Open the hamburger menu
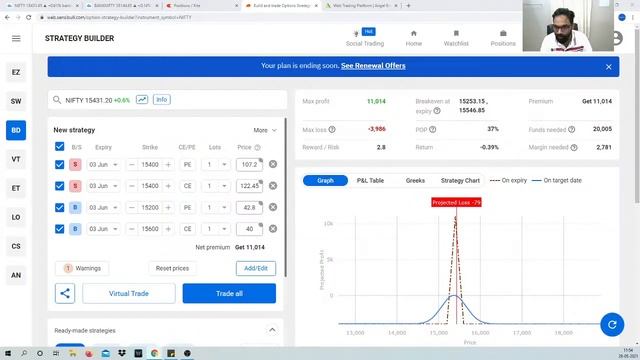This screenshot has height=360, width=640. tap(16, 38)
